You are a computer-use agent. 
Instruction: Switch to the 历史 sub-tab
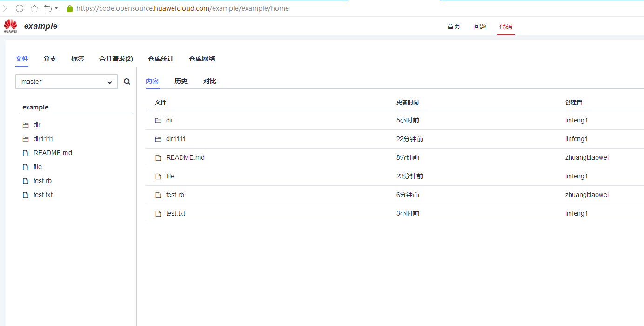pos(181,81)
